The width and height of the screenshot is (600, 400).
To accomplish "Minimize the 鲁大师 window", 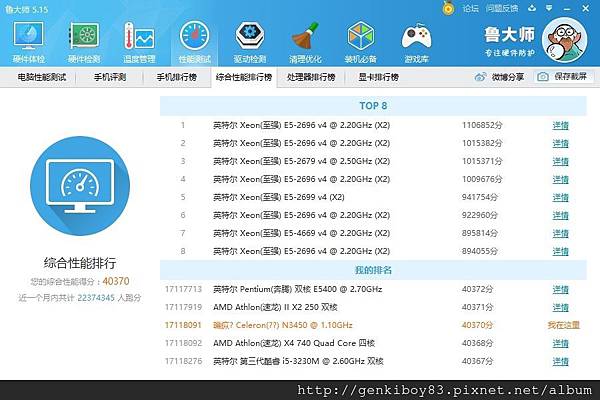I will coord(567,8).
